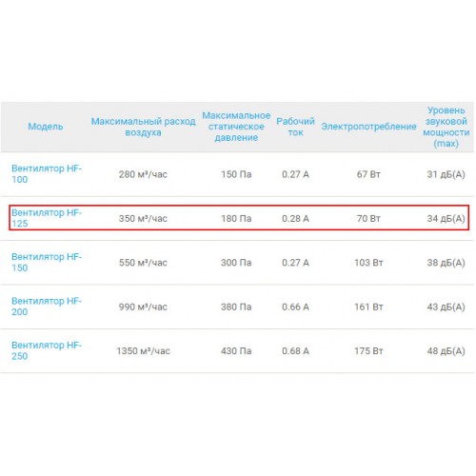
Task: Click the Максимальное статическое давление header
Action: pyautogui.click(x=236, y=127)
